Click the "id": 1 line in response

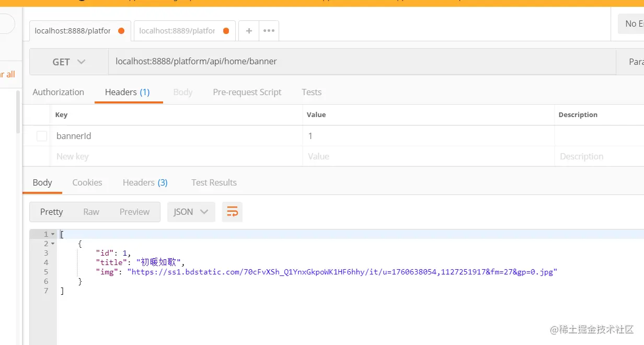(113, 253)
